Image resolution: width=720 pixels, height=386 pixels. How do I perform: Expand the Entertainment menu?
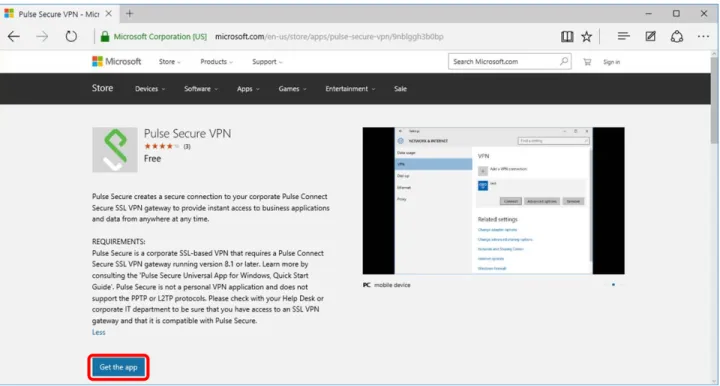[350, 89]
